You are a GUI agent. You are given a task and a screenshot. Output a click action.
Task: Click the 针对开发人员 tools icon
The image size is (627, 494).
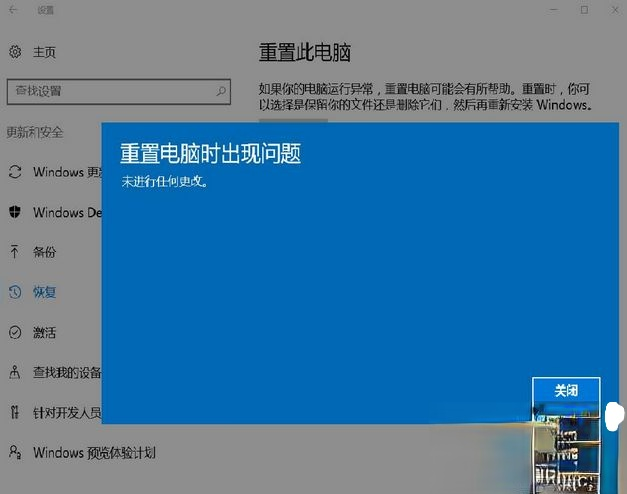(15, 412)
